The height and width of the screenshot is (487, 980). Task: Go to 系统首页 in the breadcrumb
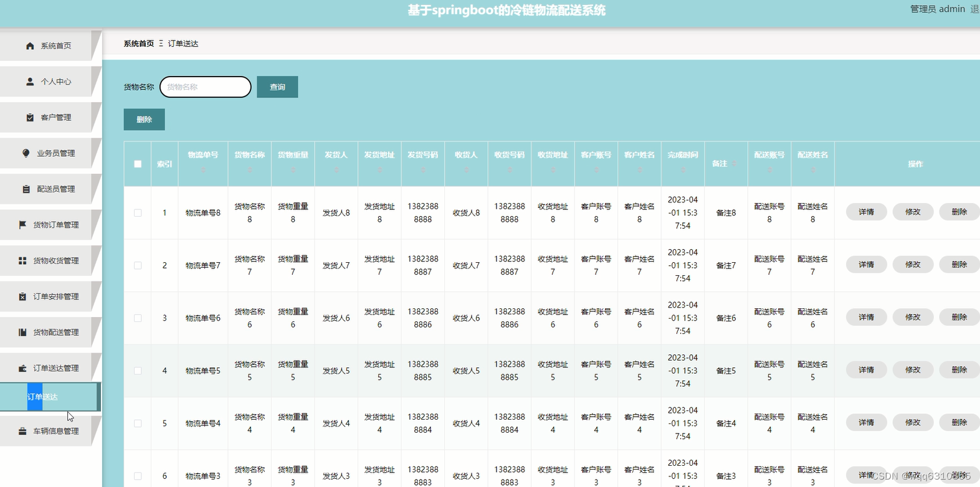tap(138, 44)
